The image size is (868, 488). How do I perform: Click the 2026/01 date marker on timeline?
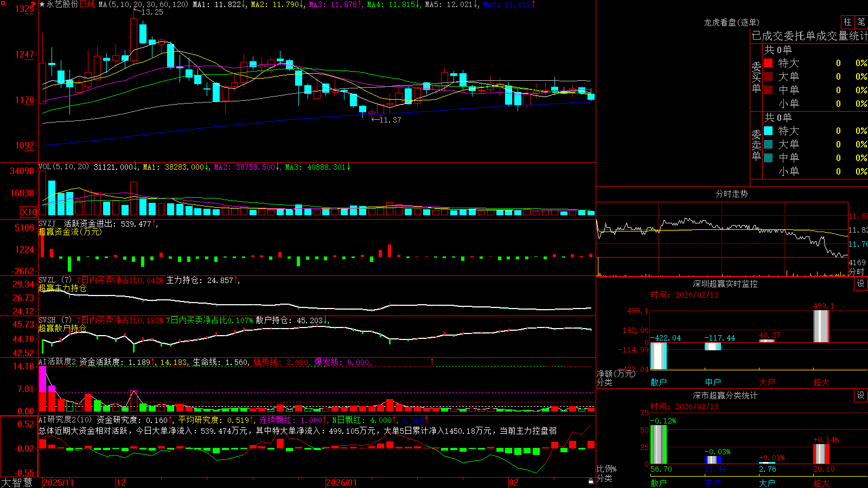[342, 483]
